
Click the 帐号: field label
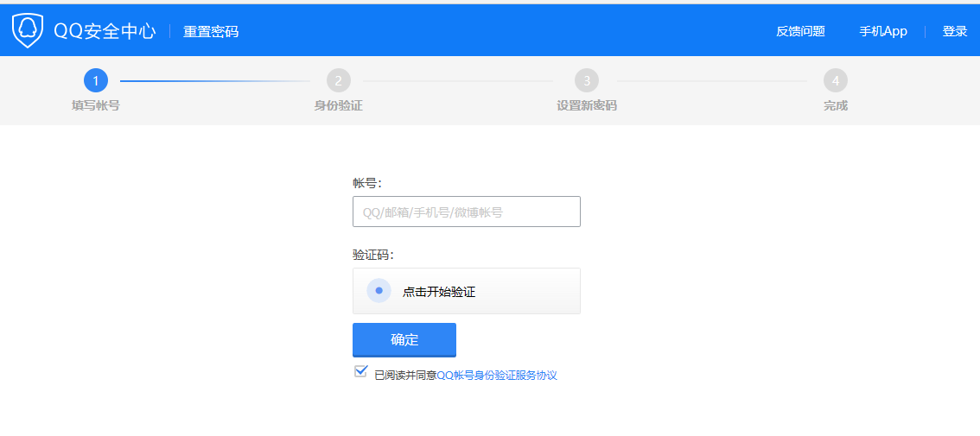[367, 183]
